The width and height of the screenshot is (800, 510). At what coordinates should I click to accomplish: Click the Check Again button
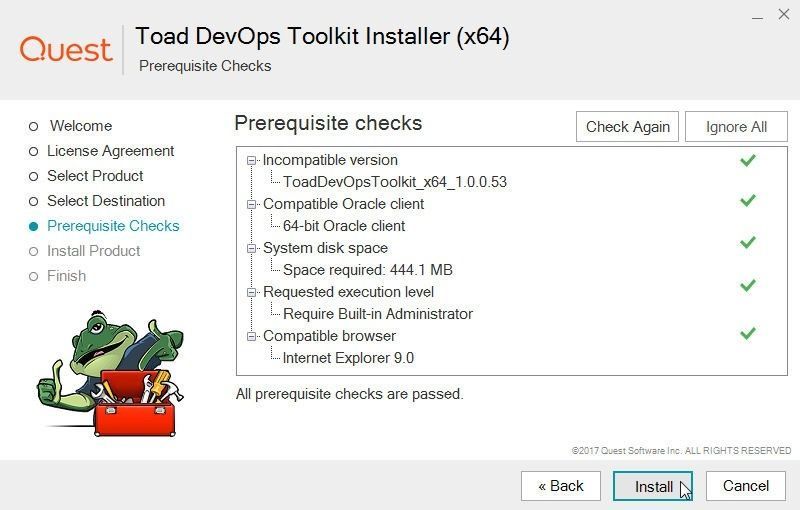(x=627, y=126)
